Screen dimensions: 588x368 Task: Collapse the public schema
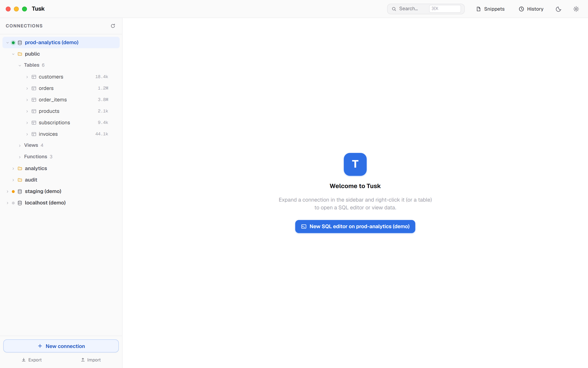(x=13, y=54)
